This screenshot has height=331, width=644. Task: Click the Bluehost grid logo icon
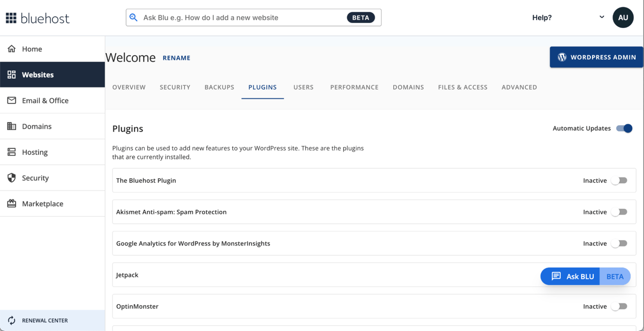(11, 18)
